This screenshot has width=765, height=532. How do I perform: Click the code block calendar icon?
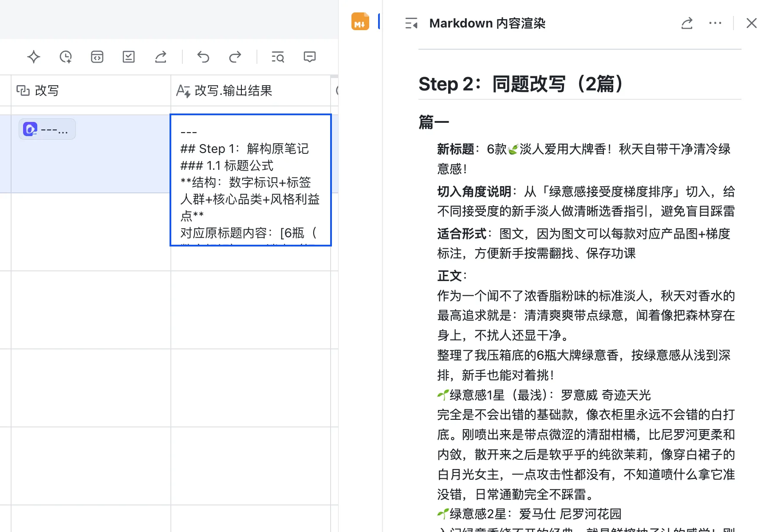[97, 57]
